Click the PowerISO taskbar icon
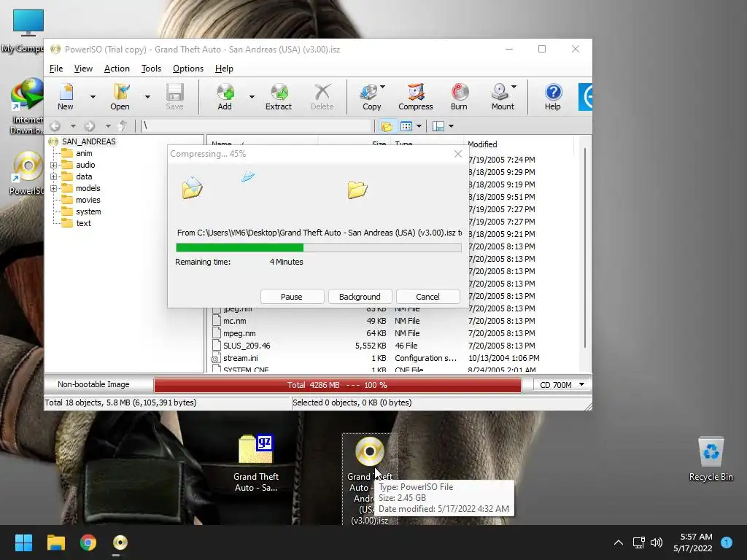747x560 pixels. tap(120, 542)
